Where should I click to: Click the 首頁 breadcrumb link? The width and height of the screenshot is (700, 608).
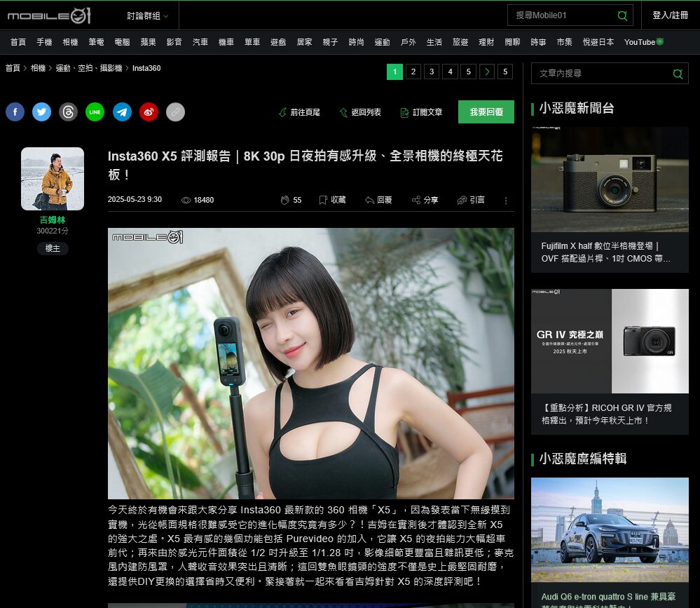pyautogui.click(x=13, y=68)
